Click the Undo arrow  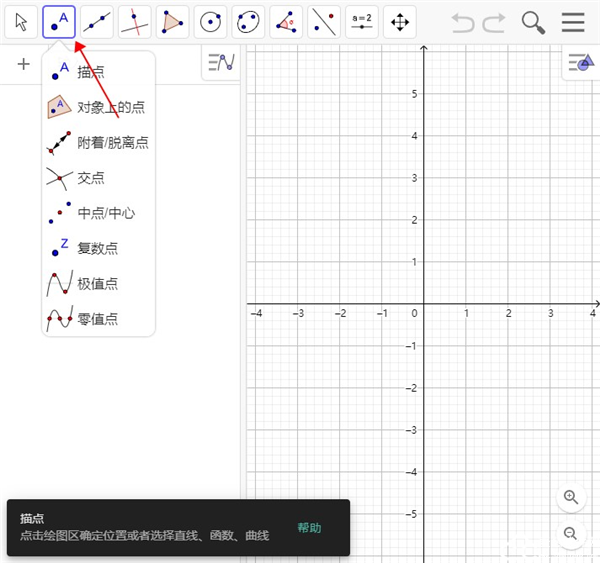463,22
